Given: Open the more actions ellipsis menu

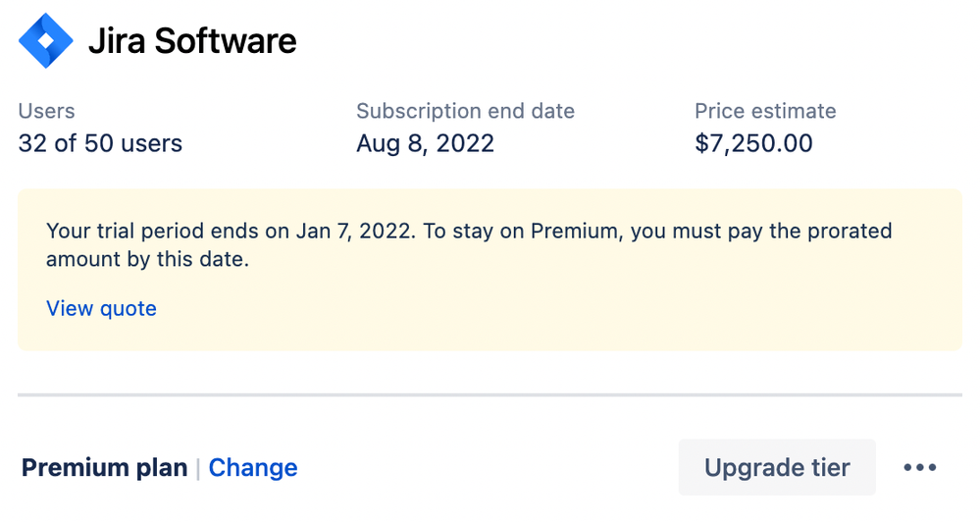Looking at the screenshot, I should [920, 468].
